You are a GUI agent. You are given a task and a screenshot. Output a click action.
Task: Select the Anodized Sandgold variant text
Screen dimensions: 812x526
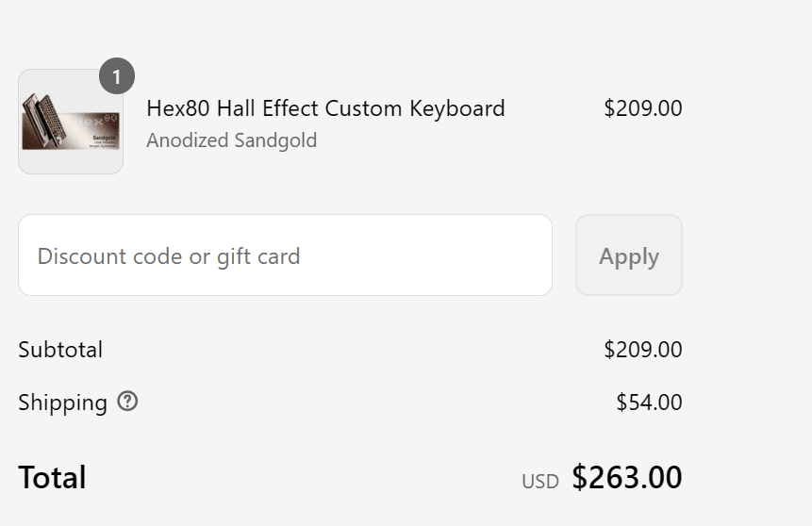232,140
